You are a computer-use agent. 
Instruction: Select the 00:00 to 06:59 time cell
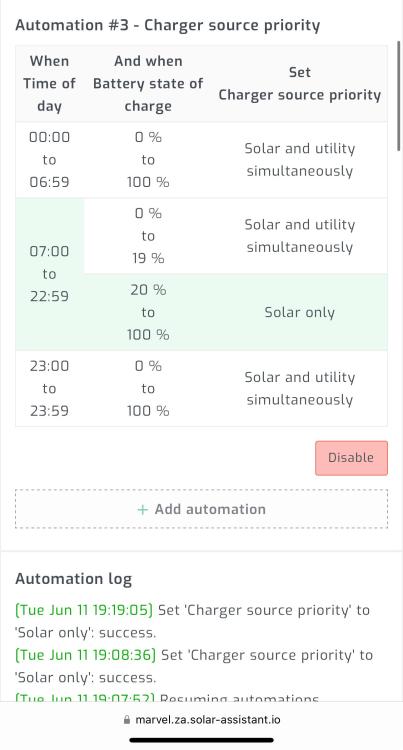point(49,160)
